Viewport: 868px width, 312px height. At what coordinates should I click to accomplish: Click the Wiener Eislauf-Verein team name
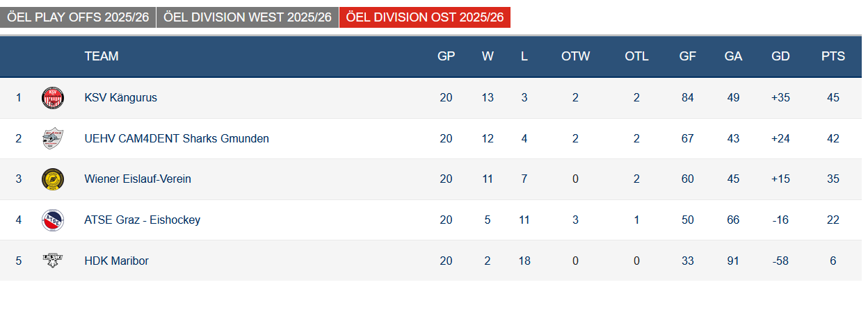[138, 179]
